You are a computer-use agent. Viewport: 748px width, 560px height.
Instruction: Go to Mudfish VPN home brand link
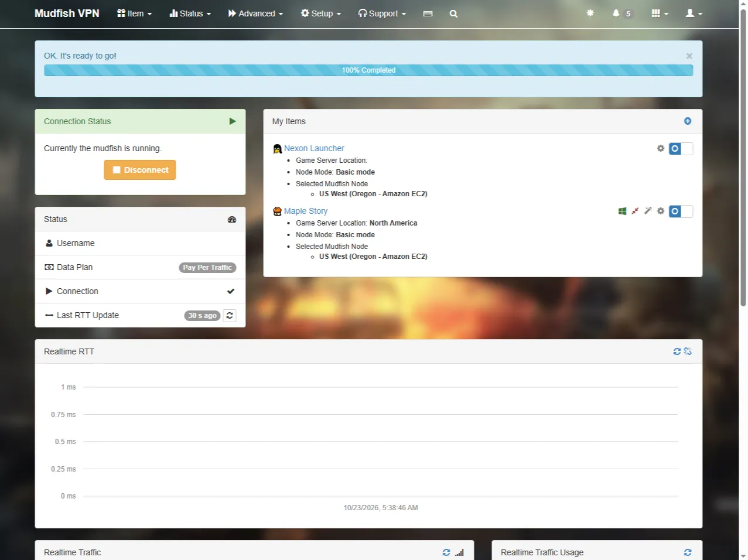pos(67,13)
